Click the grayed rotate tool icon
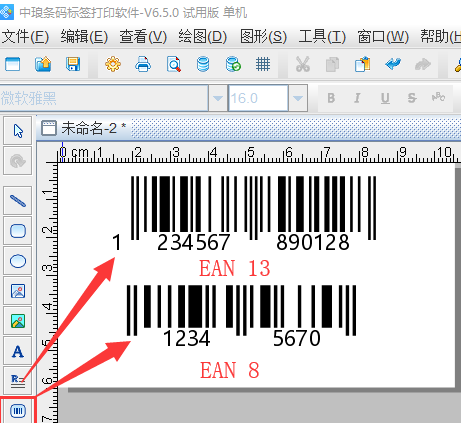The image size is (463, 423). click(x=18, y=161)
